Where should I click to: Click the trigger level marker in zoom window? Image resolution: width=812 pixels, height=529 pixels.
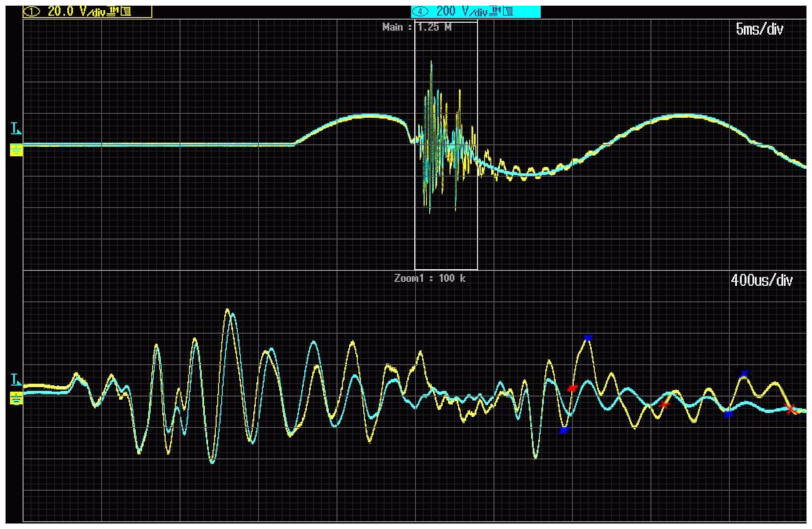(x=15, y=380)
